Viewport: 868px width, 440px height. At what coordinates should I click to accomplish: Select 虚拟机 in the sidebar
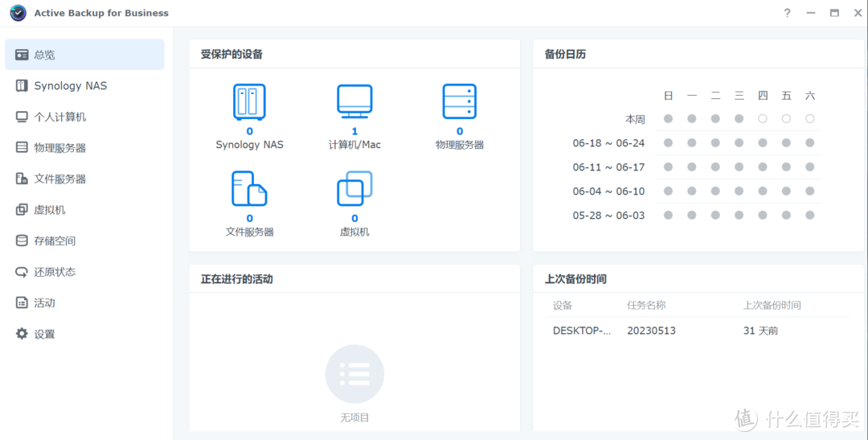(84, 209)
